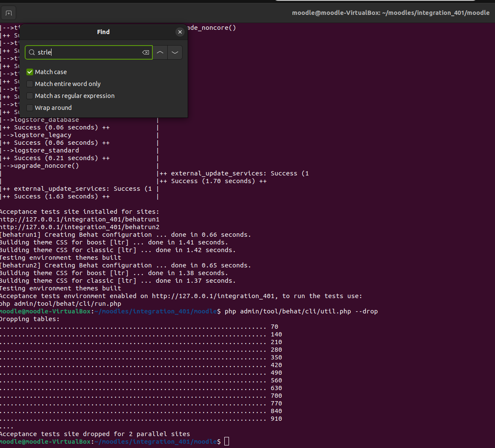Enable Match as regular expression

click(x=30, y=96)
